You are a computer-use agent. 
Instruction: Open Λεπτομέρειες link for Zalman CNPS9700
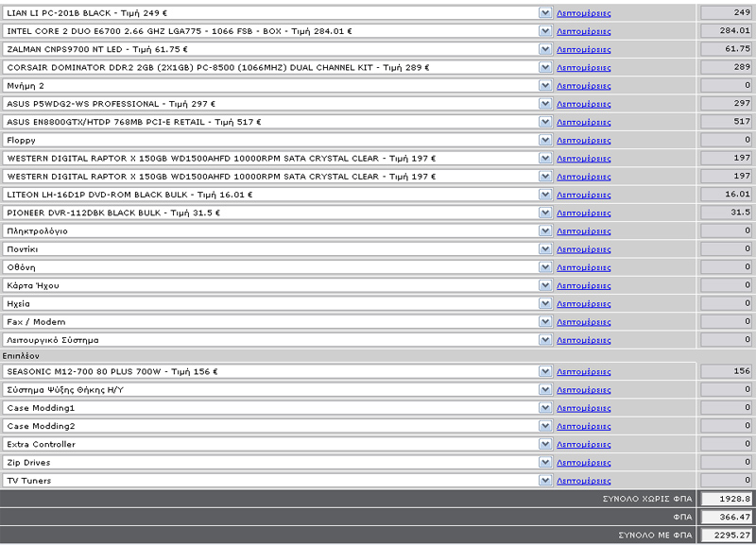click(583, 50)
